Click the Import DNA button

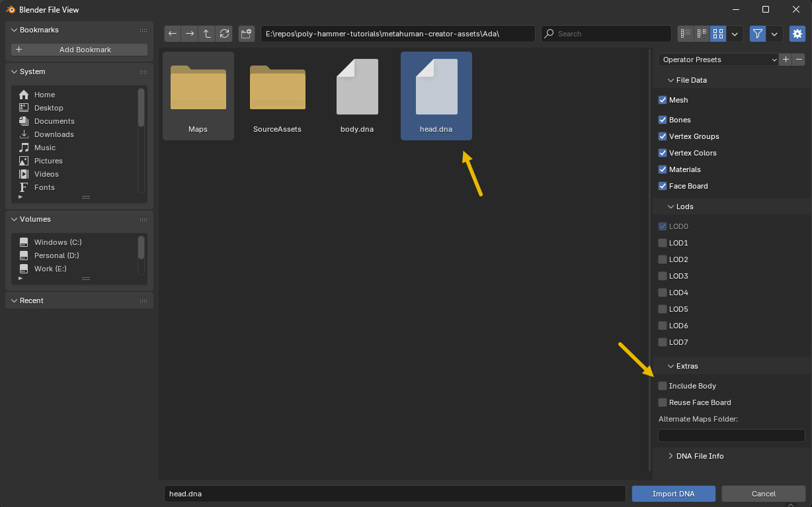coord(673,494)
